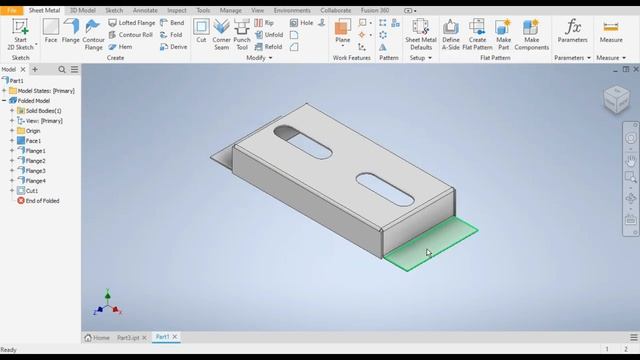Expand the Solid Bodies(1) node
This screenshot has height=360, width=640.
click(12, 111)
